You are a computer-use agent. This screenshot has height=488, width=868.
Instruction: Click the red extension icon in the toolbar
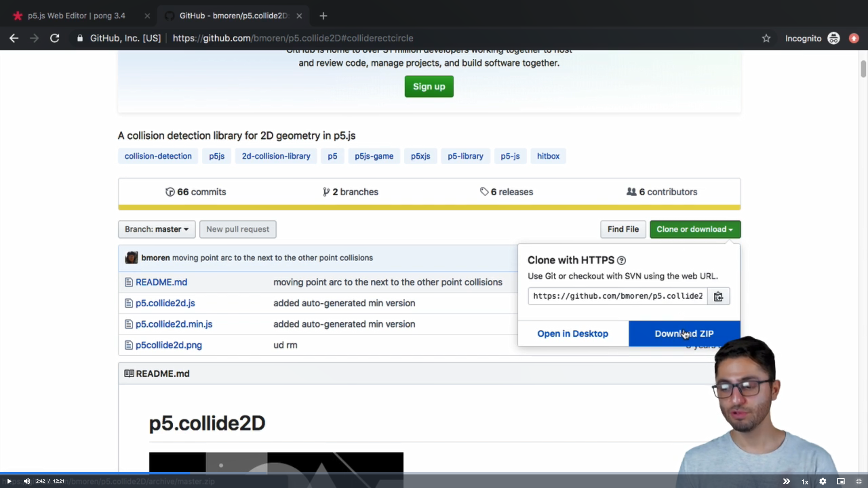854,38
